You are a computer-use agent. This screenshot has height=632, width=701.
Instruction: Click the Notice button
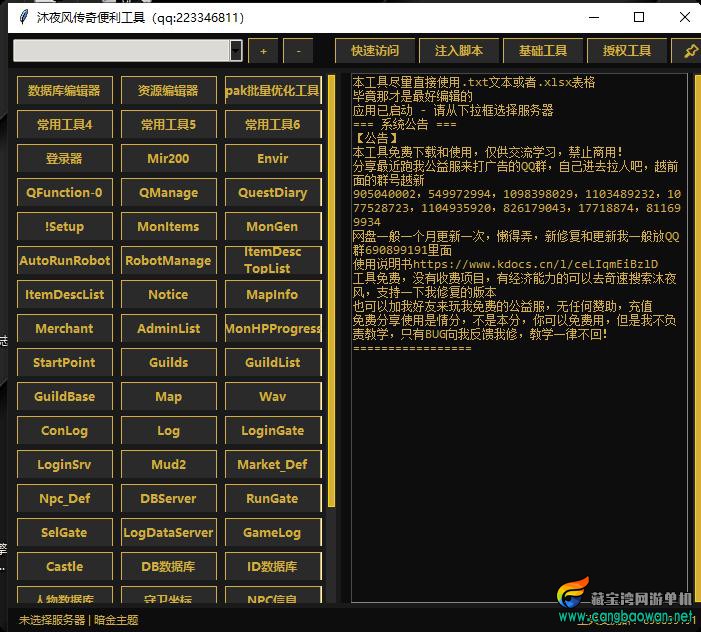pyautogui.click(x=169, y=295)
